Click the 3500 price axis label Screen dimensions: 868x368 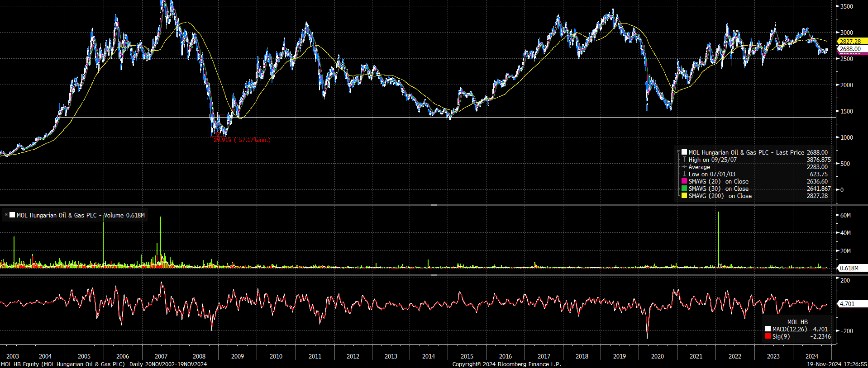[847, 6]
